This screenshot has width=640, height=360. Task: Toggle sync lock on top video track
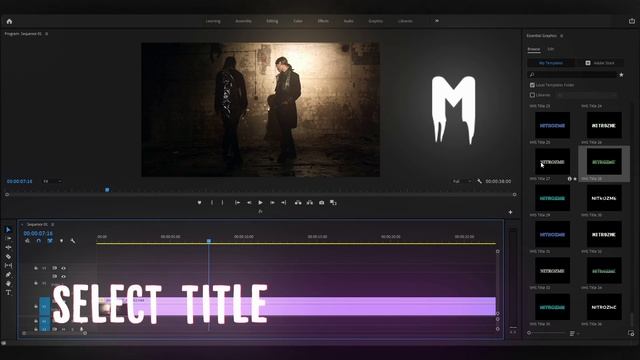click(54, 268)
